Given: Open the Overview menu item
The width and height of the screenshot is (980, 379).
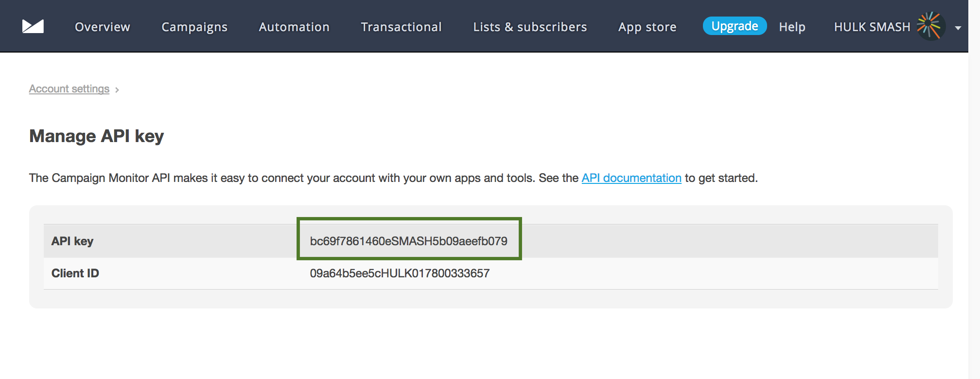Looking at the screenshot, I should (x=103, y=27).
